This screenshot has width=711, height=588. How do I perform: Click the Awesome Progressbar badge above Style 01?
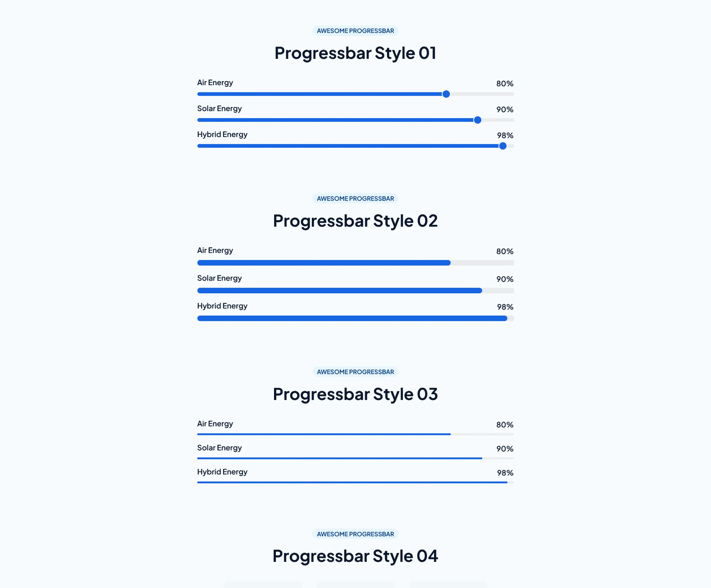coord(355,31)
